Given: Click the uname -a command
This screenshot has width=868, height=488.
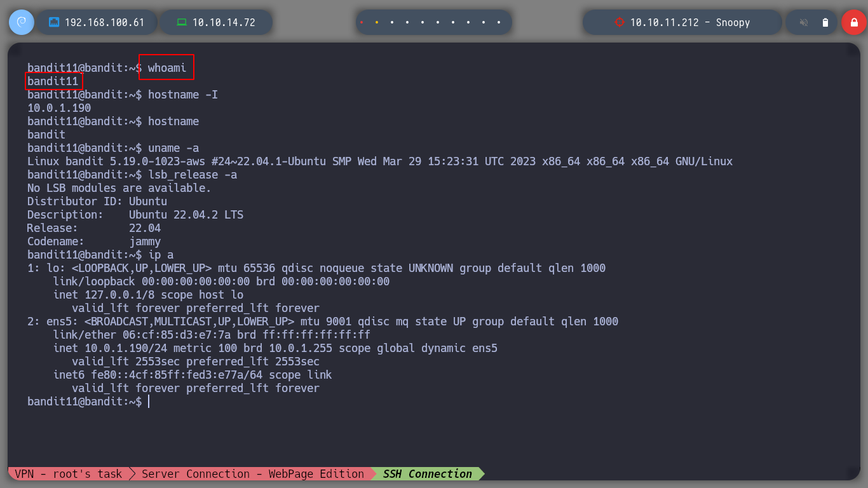Looking at the screenshot, I should (x=173, y=148).
